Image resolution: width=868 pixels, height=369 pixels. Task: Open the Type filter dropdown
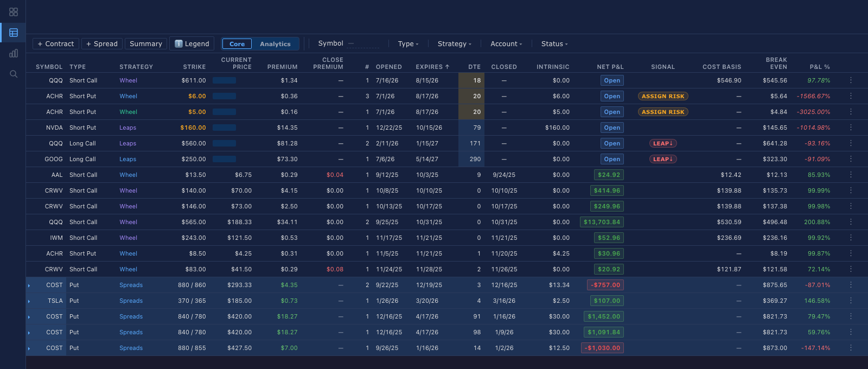tap(408, 44)
